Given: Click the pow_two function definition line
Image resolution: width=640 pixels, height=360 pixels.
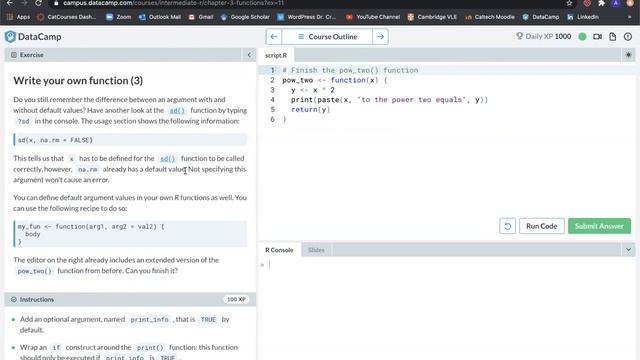Looking at the screenshot, I should coord(335,80).
